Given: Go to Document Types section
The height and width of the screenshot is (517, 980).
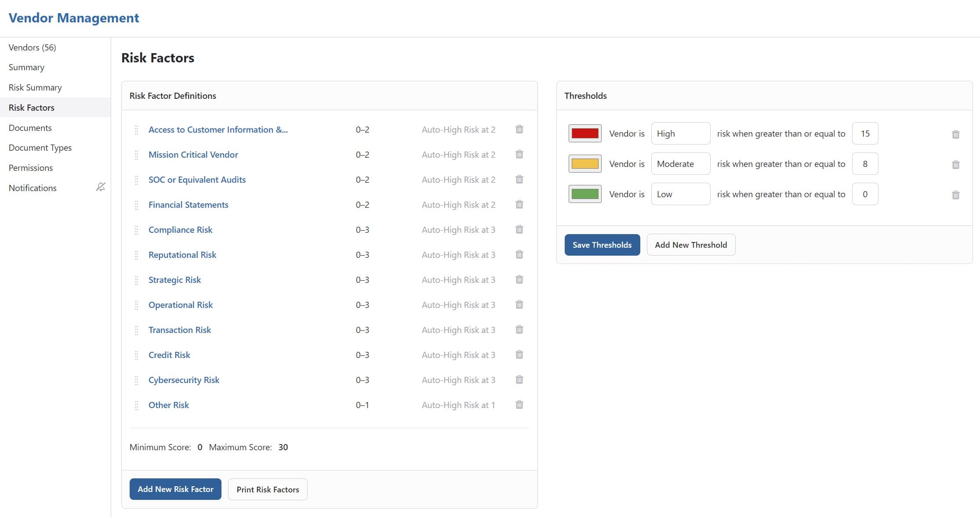Looking at the screenshot, I should point(40,148).
